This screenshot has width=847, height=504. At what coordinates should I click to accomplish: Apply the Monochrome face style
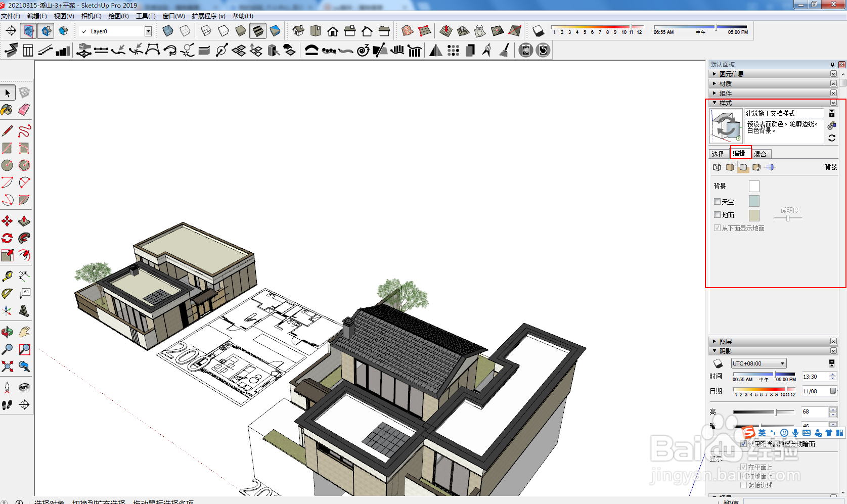coord(275,31)
